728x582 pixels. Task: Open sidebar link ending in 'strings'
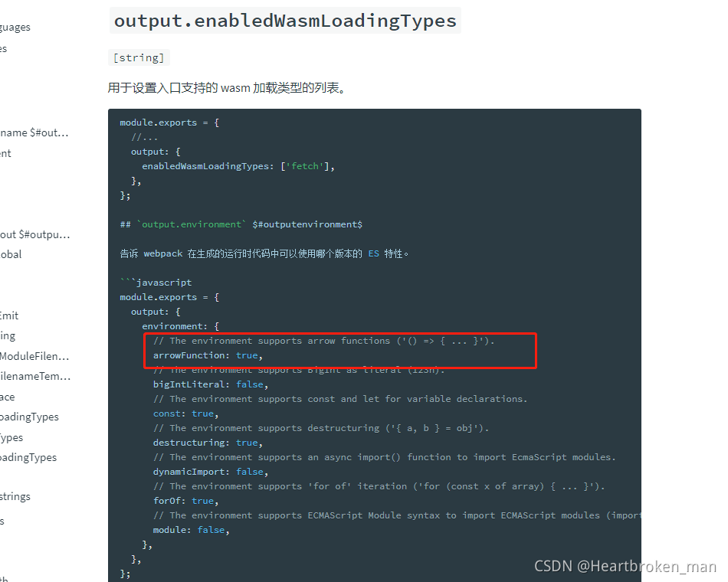[15, 496]
